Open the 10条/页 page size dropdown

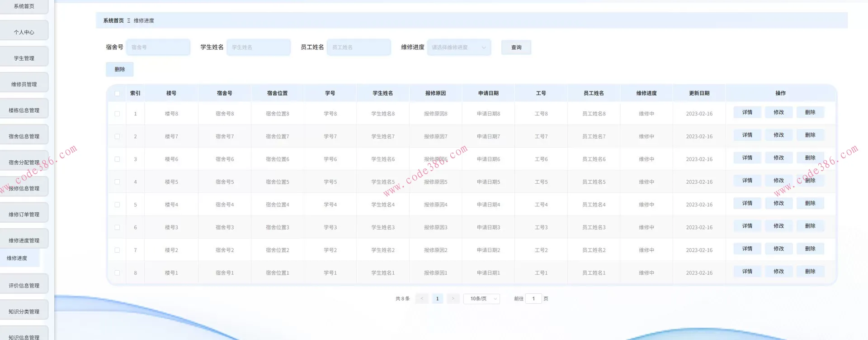pos(481,299)
